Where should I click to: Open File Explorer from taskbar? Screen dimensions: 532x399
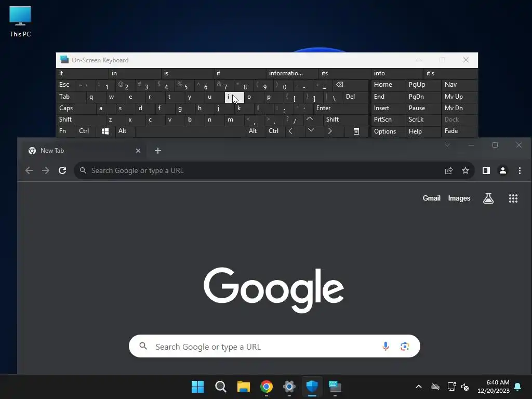(244, 387)
